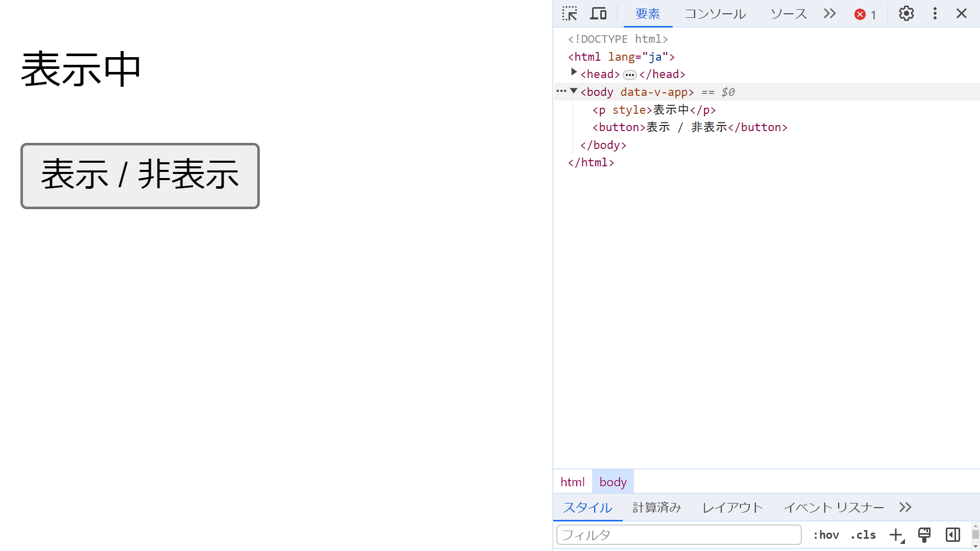The image size is (980, 551).
Task: Switch to the 計算済み tab
Action: [x=656, y=507]
